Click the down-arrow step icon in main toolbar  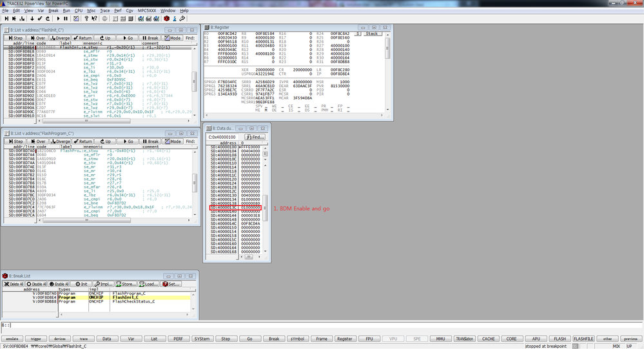tap(32, 19)
